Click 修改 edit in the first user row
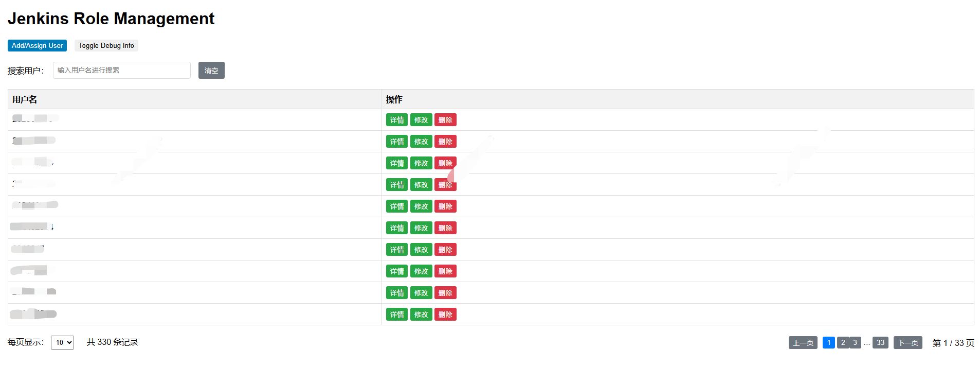The height and width of the screenshot is (366, 980). coord(421,120)
